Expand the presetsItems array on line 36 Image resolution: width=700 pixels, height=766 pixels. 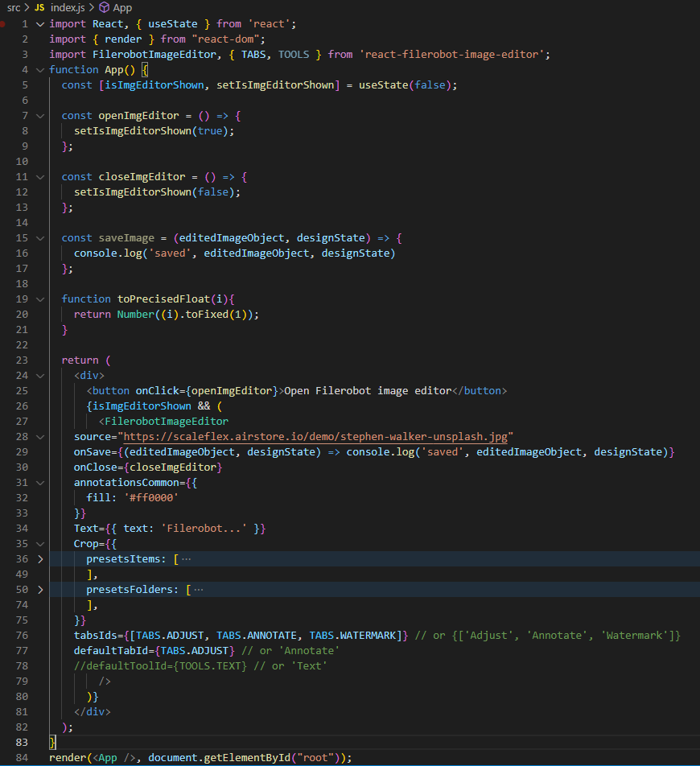[x=40, y=558]
